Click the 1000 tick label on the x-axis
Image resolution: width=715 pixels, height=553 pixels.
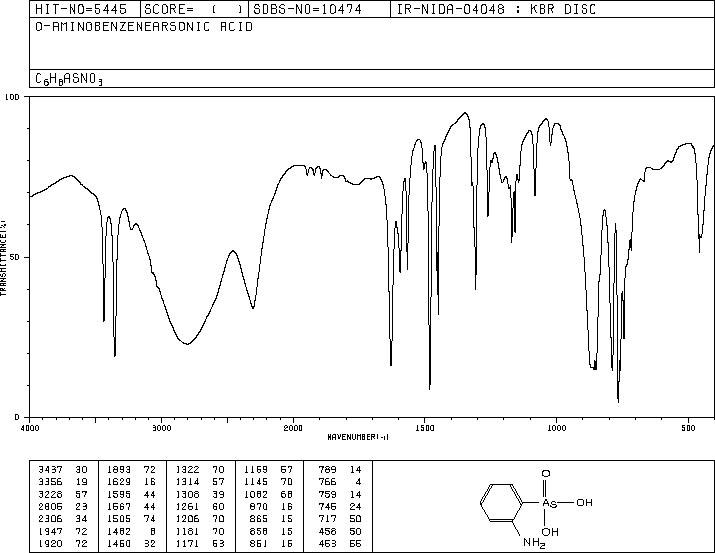556,428
